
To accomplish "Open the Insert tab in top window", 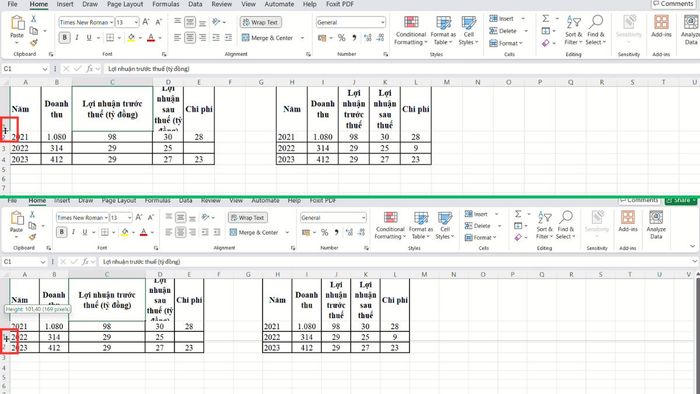I will [x=65, y=4].
